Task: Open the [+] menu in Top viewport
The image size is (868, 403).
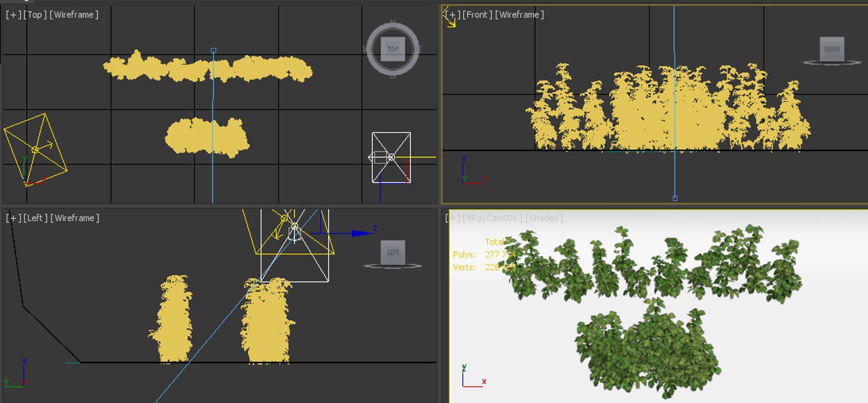Action: pyautogui.click(x=13, y=14)
